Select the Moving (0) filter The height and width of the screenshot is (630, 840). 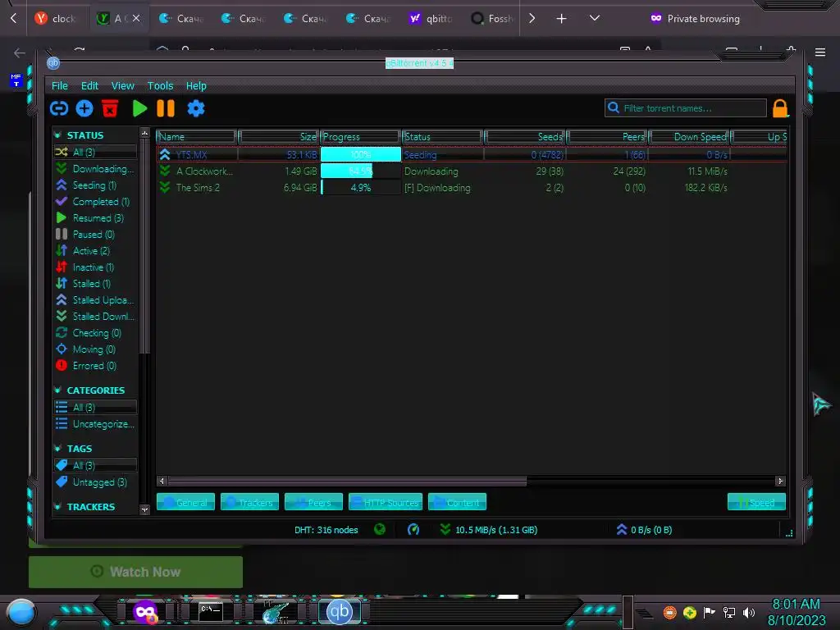(x=95, y=349)
